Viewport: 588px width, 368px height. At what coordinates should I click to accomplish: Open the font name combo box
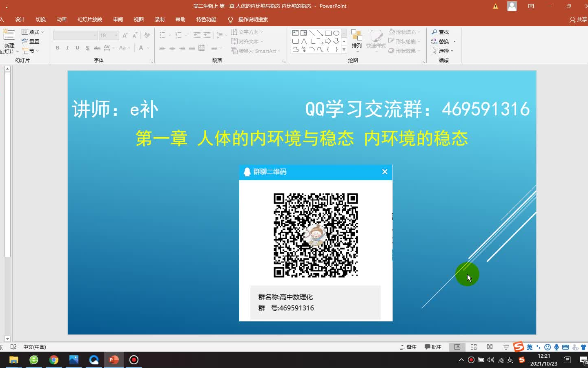(x=76, y=36)
